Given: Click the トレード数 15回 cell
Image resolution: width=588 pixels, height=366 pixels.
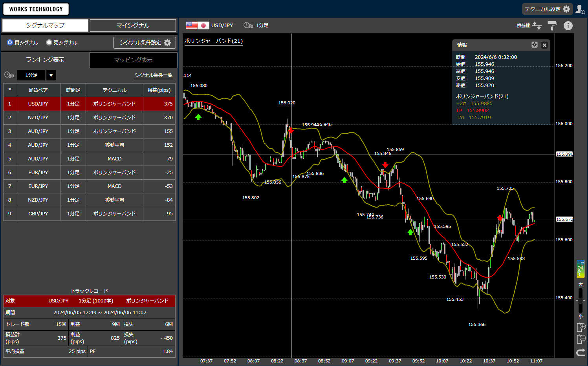Looking at the screenshot, I should click(x=36, y=324).
